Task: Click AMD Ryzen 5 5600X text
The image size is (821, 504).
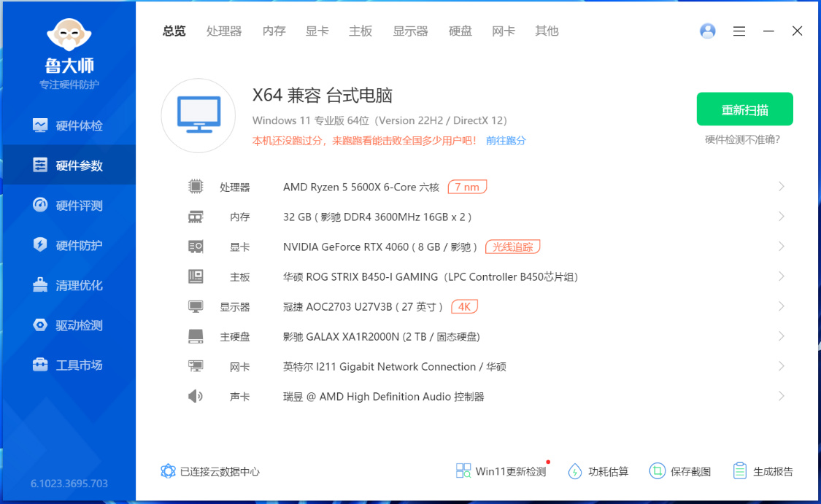Action: coord(361,187)
